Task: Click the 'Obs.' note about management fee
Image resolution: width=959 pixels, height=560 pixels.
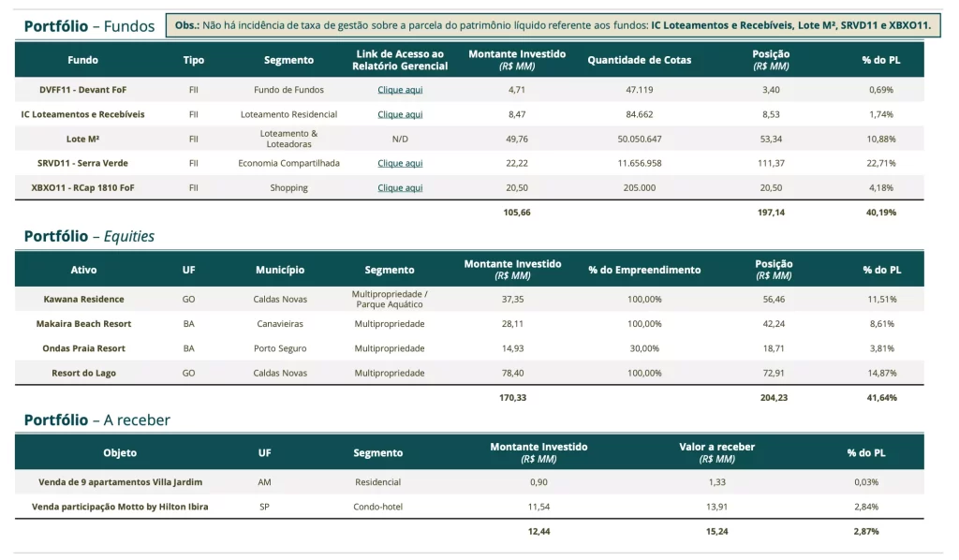Action: pos(553,25)
